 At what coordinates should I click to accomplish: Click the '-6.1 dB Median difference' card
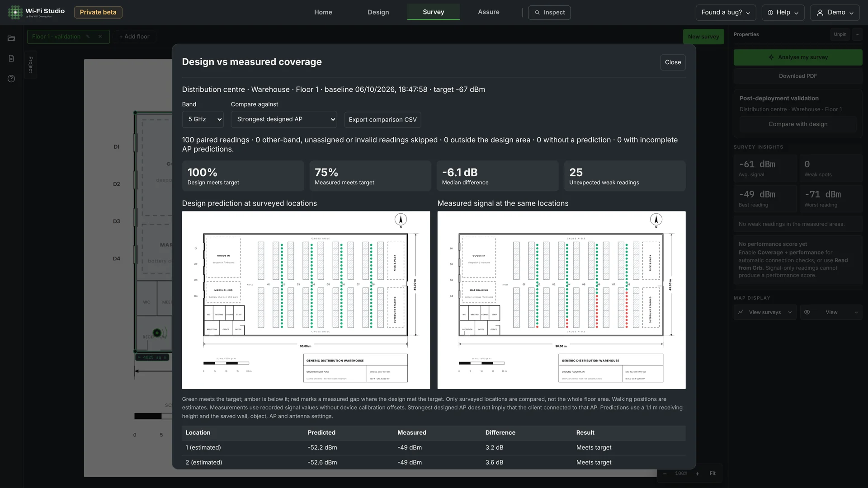point(497,176)
